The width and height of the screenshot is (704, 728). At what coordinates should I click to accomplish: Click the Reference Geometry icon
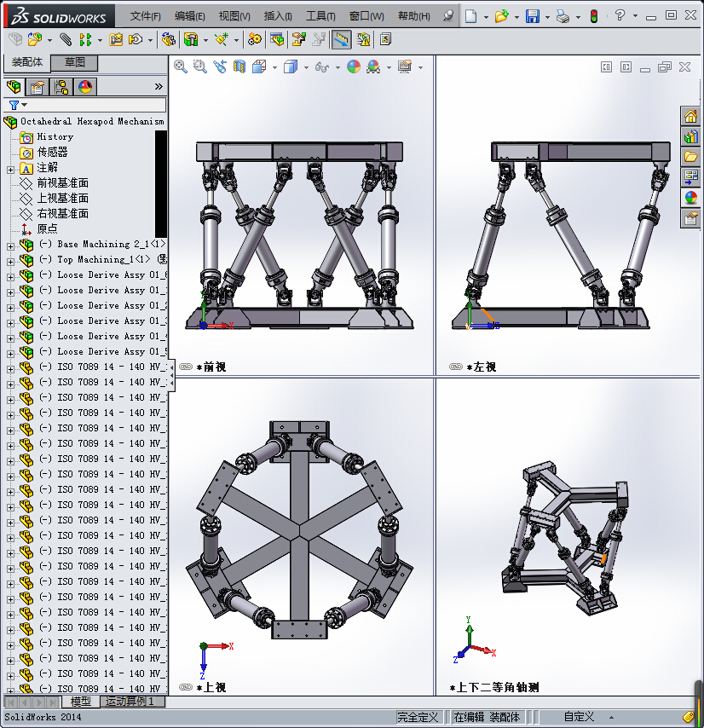[222, 39]
